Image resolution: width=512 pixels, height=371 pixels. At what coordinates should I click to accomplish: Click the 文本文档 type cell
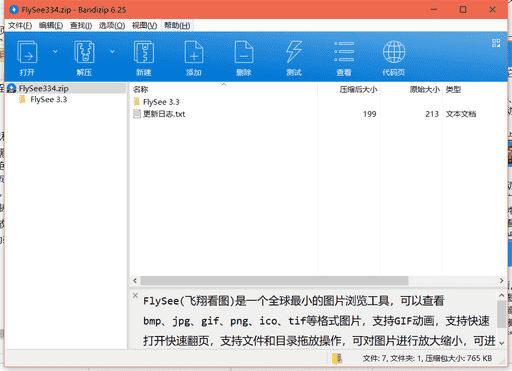[x=461, y=114]
